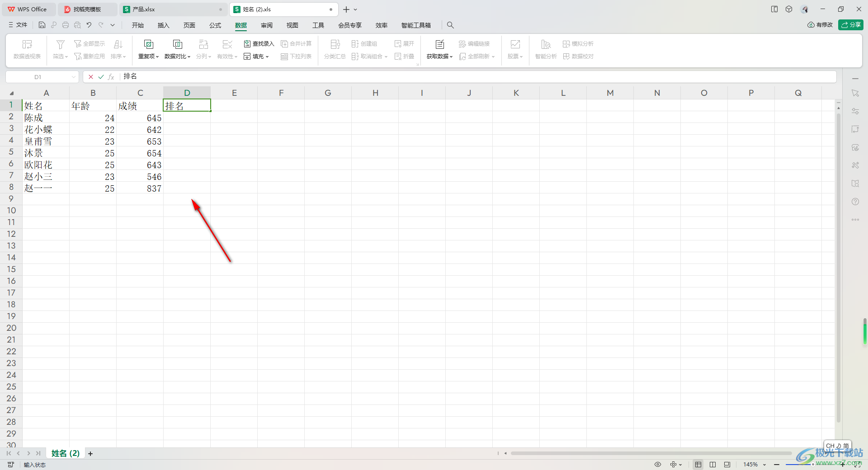
Task: Add a new sheet with plus button
Action: coord(90,453)
